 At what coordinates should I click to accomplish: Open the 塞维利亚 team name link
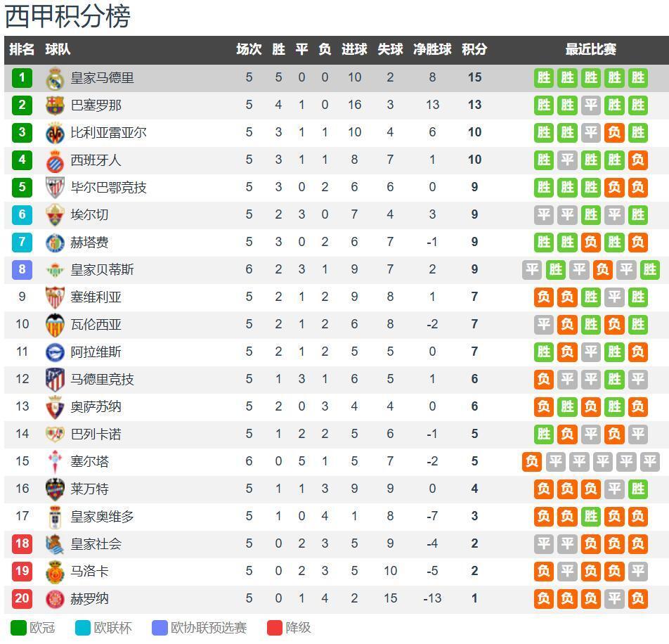click(96, 297)
